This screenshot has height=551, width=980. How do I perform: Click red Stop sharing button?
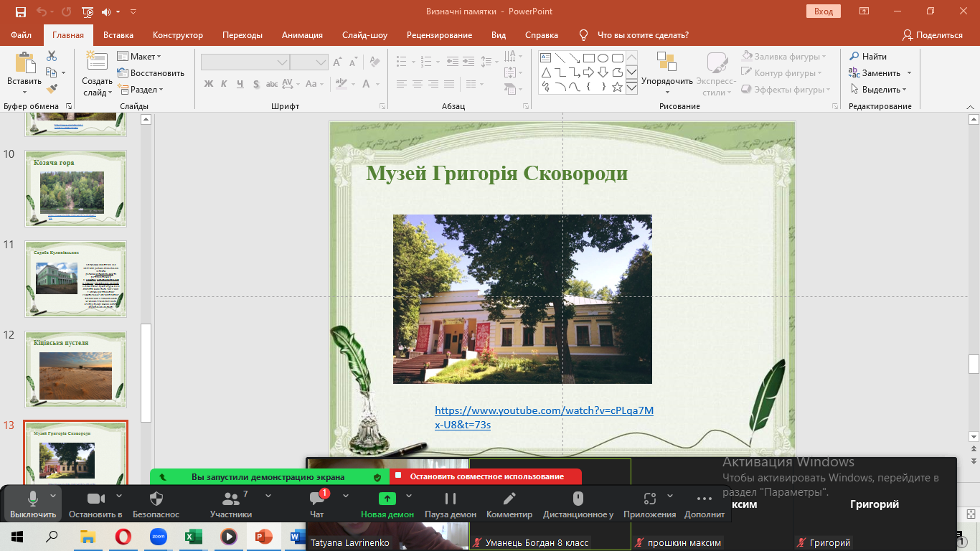(x=486, y=476)
